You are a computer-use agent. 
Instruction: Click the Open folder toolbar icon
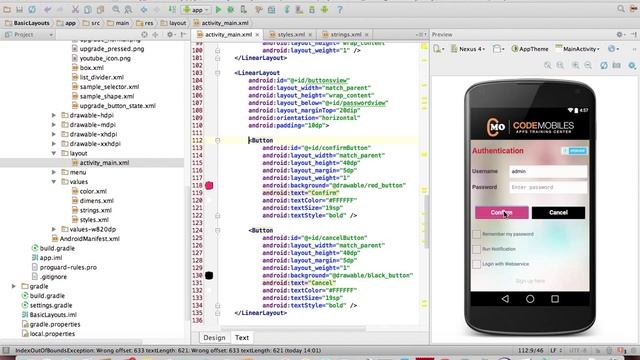pos(7,9)
